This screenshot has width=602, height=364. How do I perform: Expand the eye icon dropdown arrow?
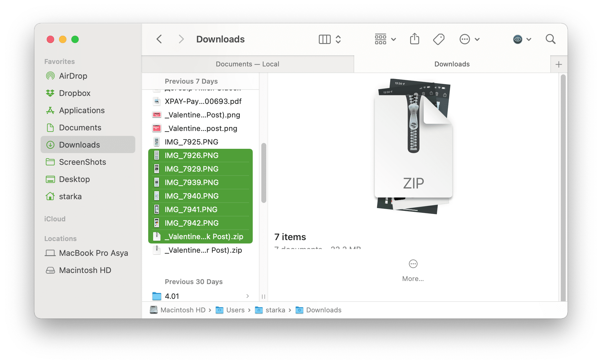click(529, 39)
